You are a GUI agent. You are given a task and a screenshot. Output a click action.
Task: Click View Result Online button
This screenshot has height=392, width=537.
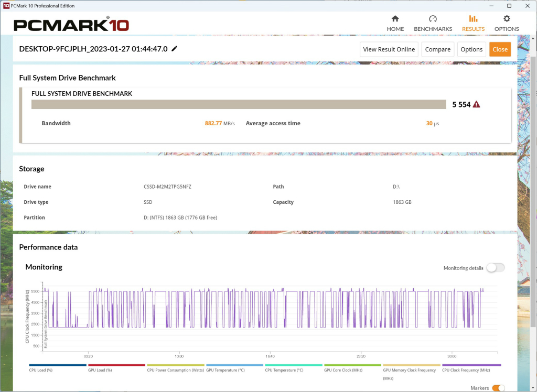(x=389, y=49)
